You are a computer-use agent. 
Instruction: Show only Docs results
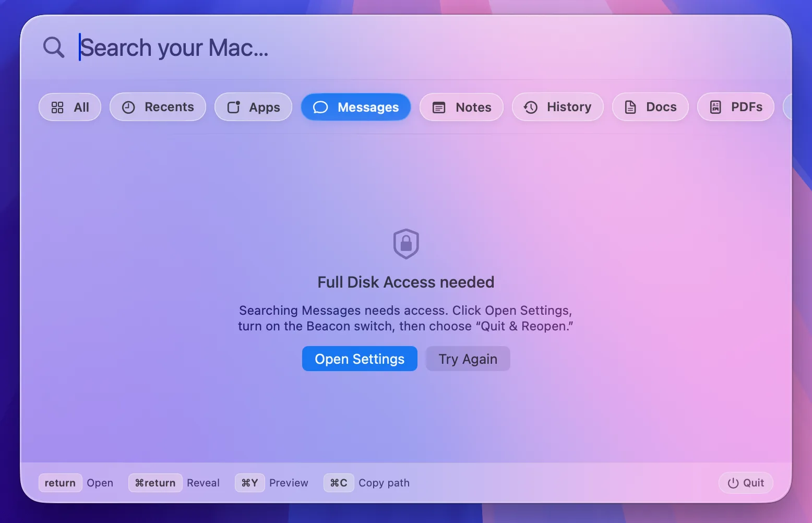point(650,107)
